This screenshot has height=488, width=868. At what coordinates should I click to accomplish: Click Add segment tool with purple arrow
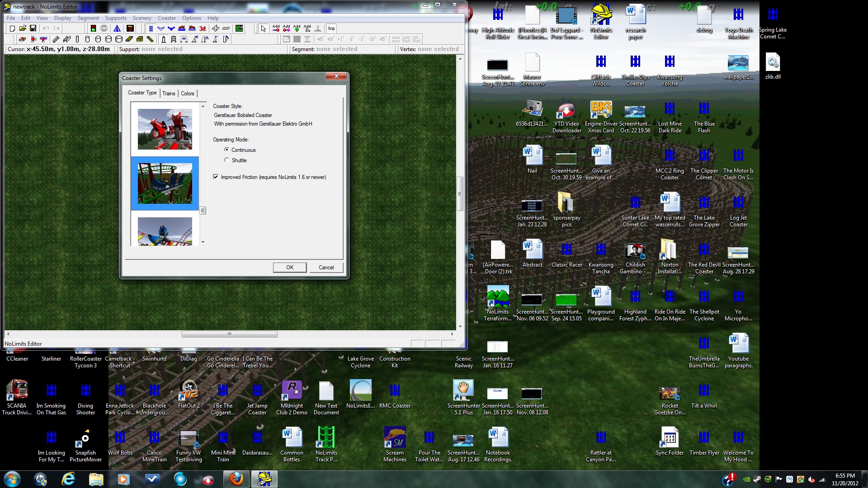pyautogui.click(x=286, y=28)
